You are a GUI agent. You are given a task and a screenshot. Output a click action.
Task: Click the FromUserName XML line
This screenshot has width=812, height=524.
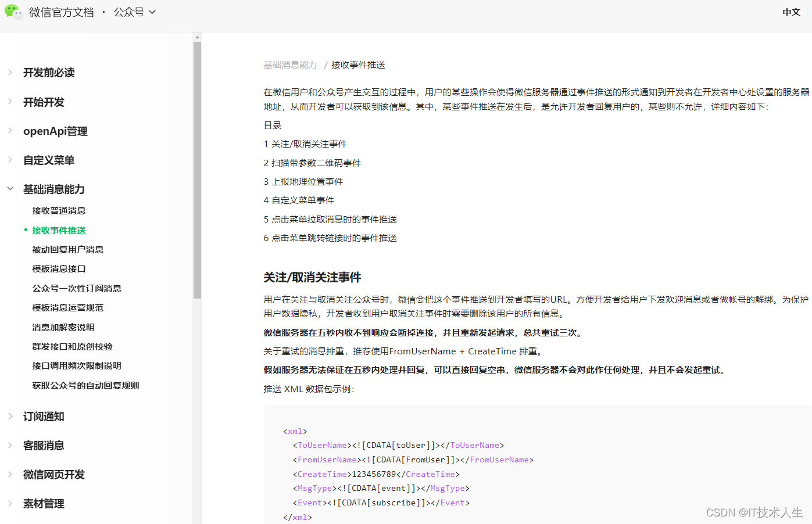pos(413,460)
